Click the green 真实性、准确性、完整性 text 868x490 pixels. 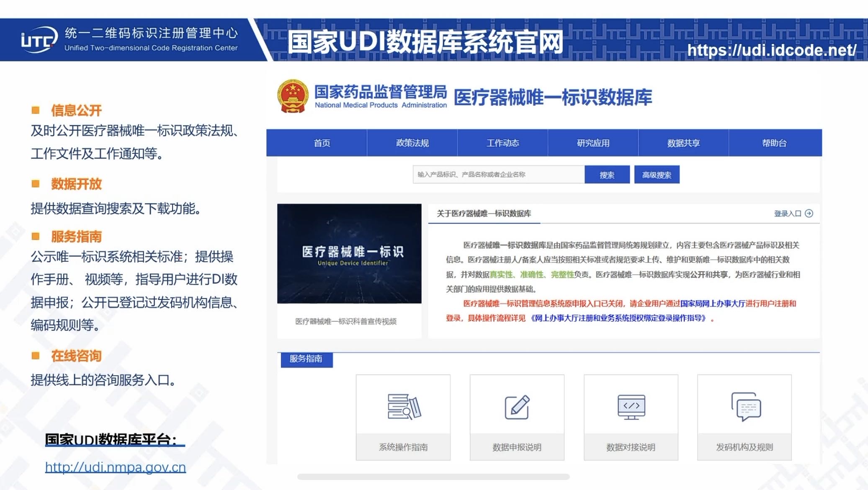(x=532, y=275)
